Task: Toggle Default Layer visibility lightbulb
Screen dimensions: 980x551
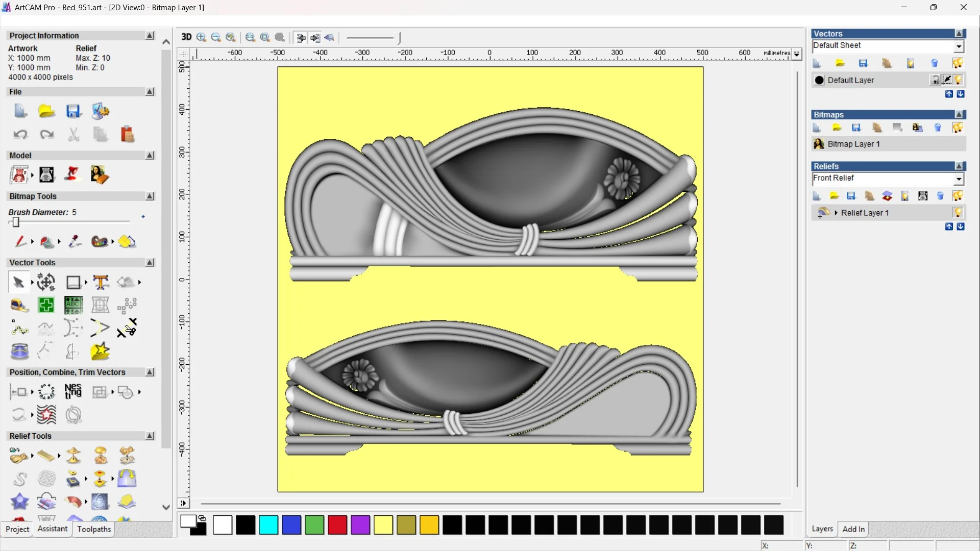Action: tap(959, 80)
